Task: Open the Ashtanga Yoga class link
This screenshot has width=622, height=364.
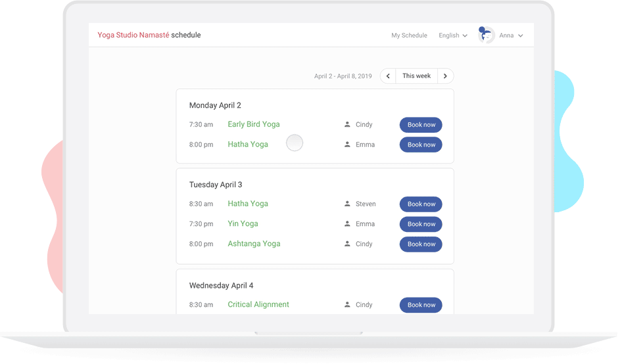Action: pos(254,244)
